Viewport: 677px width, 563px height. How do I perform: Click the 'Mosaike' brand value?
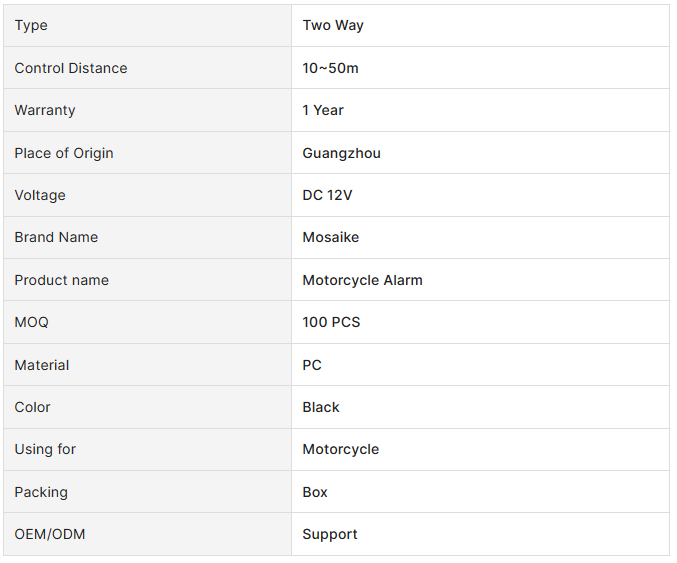[331, 237]
